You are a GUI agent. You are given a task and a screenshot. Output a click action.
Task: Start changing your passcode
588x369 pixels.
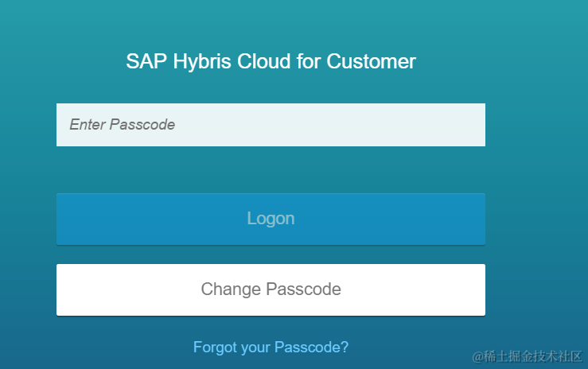point(271,289)
